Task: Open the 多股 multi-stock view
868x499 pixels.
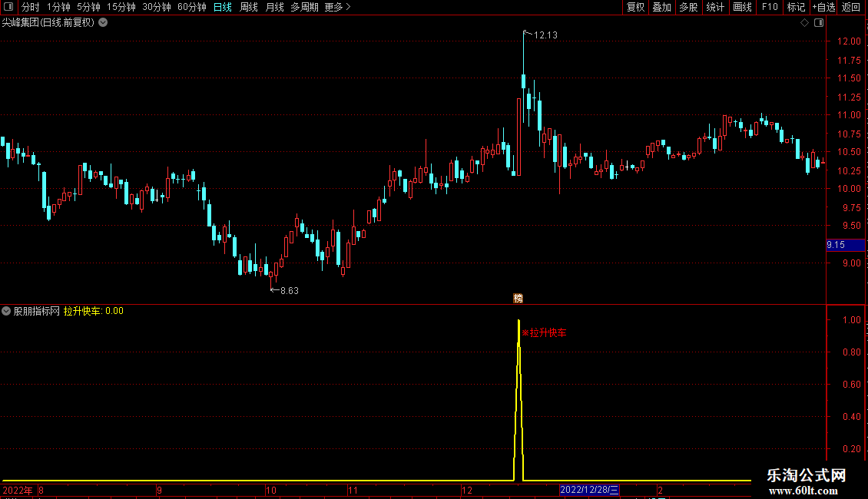Action: tap(689, 7)
